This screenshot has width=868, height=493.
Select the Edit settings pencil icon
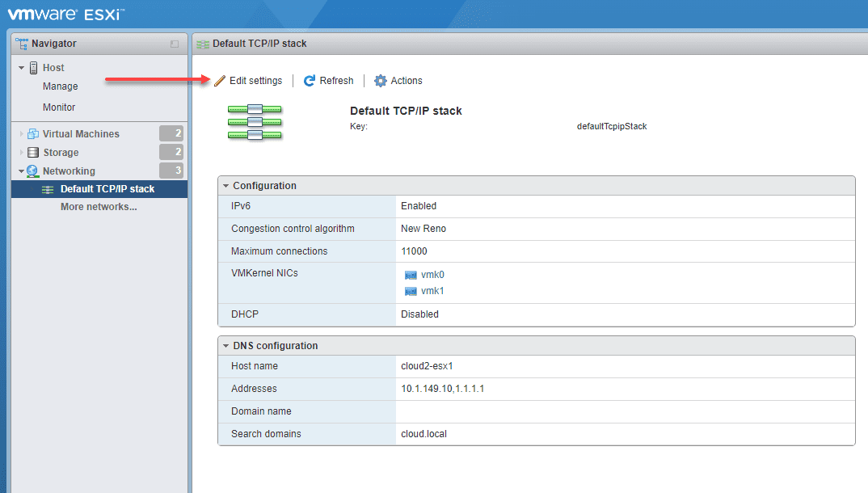[220, 80]
